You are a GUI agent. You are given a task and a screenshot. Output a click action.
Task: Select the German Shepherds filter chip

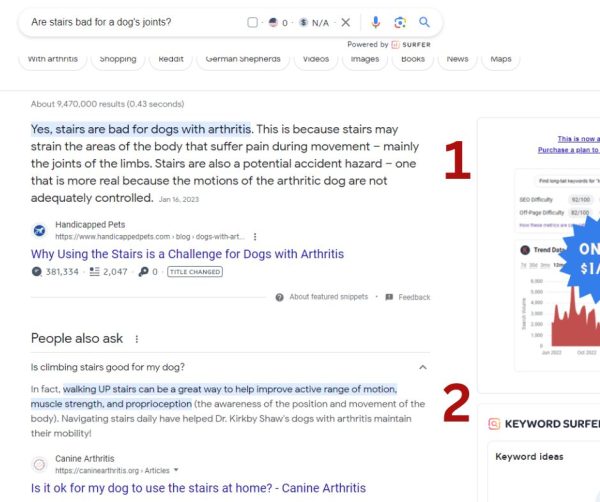[x=243, y=59]
